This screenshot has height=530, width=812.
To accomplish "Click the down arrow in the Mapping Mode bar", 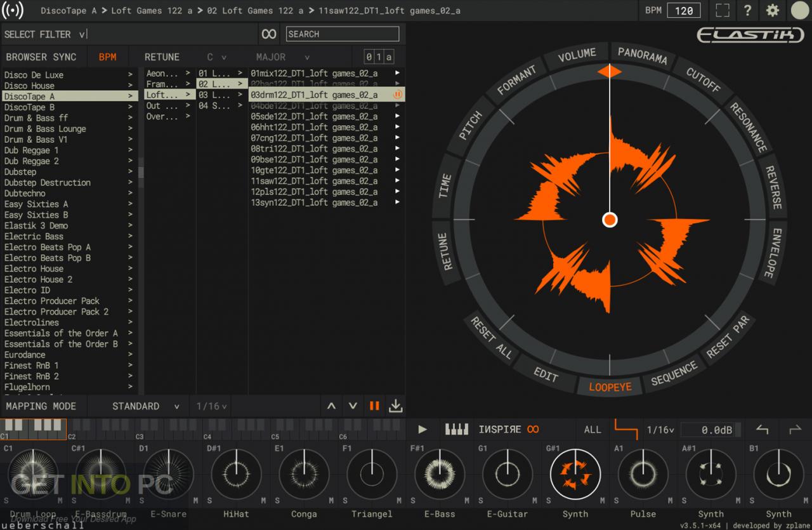I will tap(353, 406).
